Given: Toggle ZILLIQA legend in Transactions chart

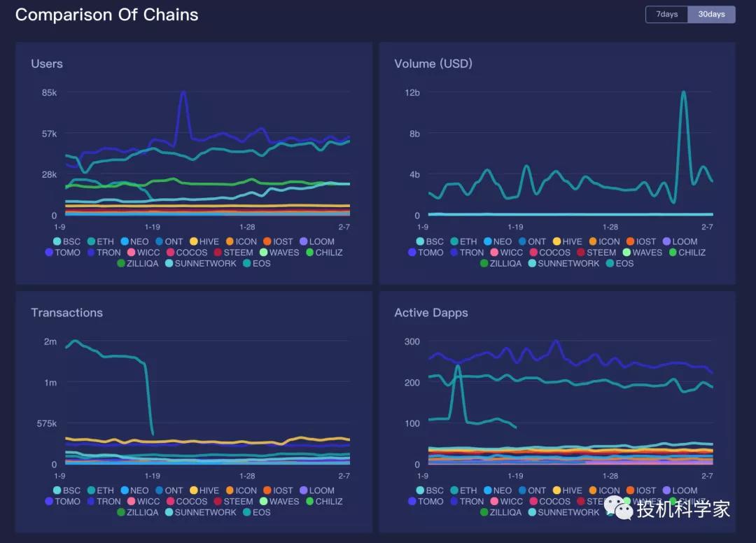Looking at the screenshot, I should (138, 513).
